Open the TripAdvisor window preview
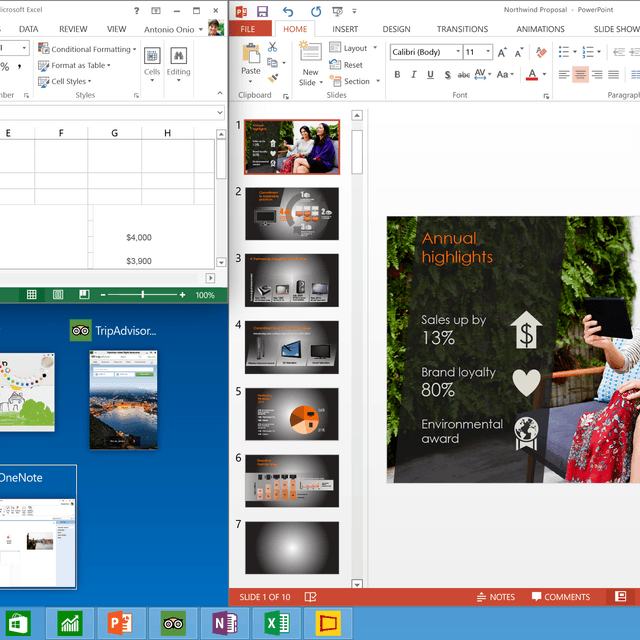The height and width of the screenshot is (640, 640). [123, 400]
